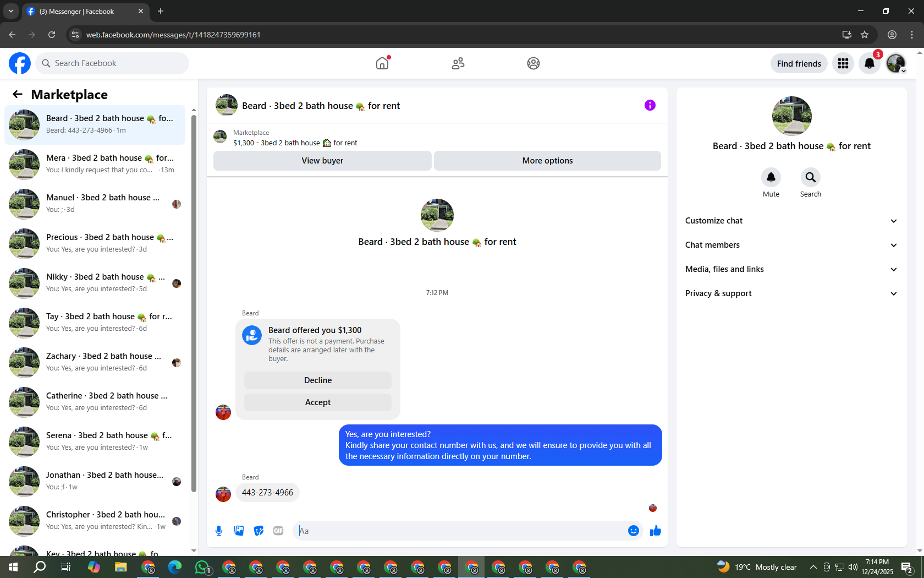The height and width of the screenshot is (578, 924).
Task: Show hidden system tray icons
Action: click(813, 567)
